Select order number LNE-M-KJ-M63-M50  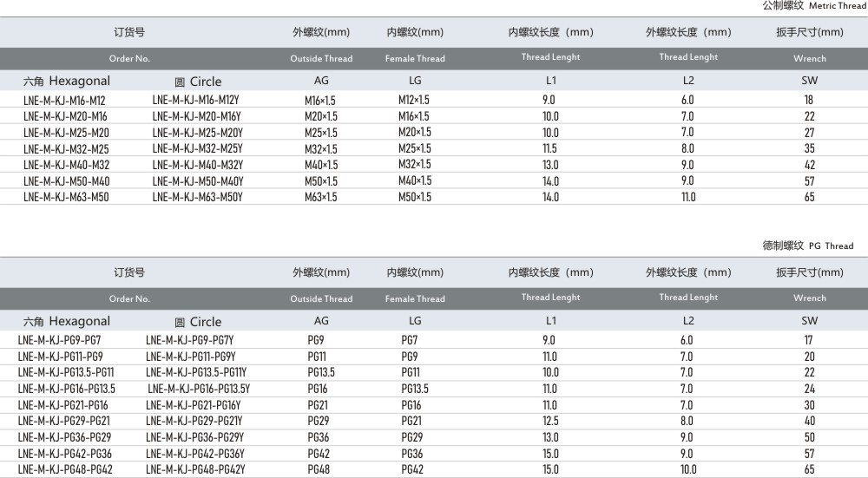pyautogui.click(x=66, y=197)
